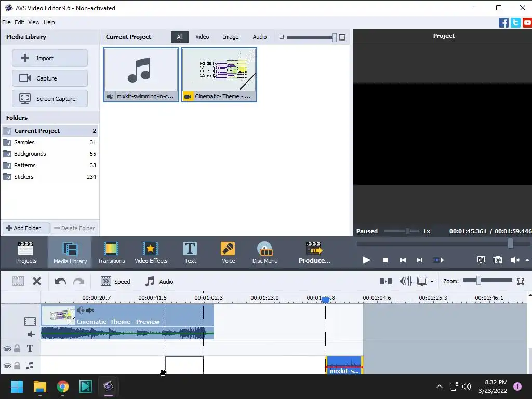Click zoom to fit timeline icon

pyautogui.click(x=521, y=281)
